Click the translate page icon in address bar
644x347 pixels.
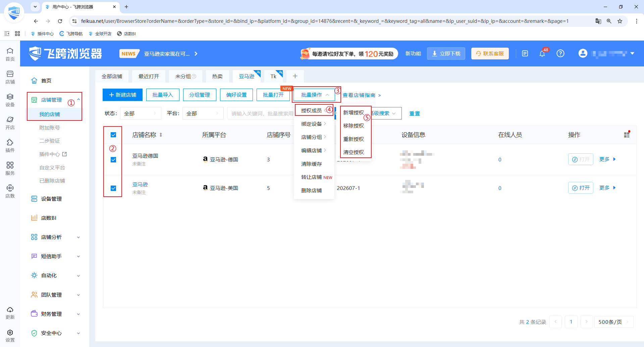coord(598,21)
